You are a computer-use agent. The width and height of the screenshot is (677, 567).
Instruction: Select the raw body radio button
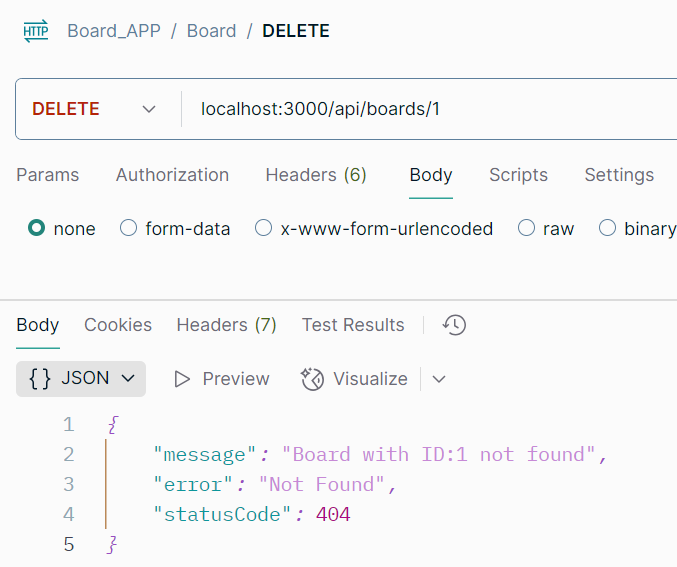(x=526, y=228)
